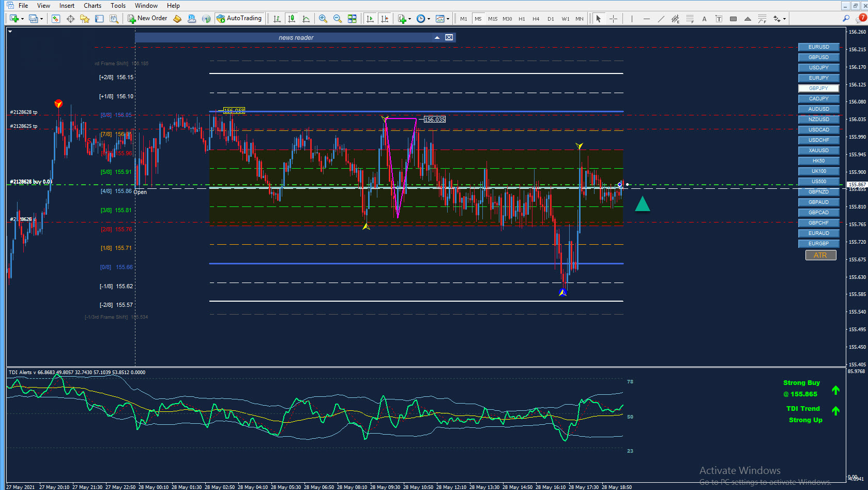The height and width of the screenshot is (490, 868).
Task: Click the Zoom In magnifier icon
Action: pos(323,19)
